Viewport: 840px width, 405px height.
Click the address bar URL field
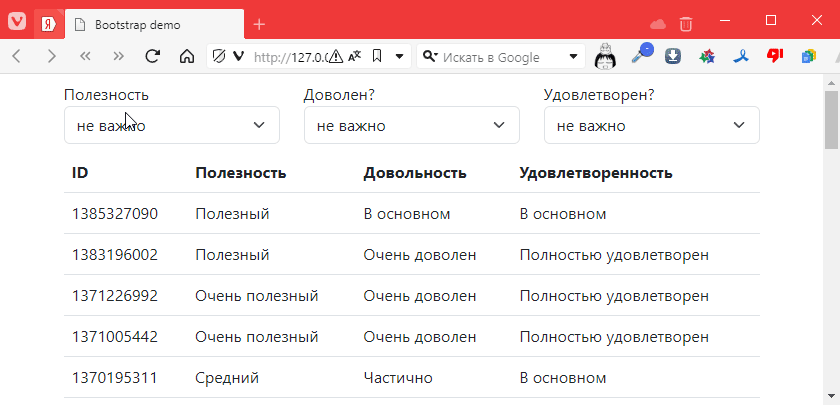(x=288, y=57)
